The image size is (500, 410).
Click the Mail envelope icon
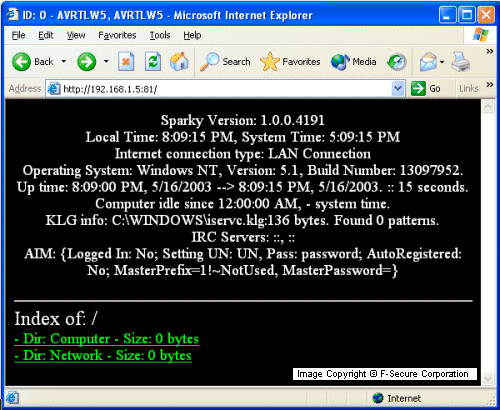click(x=428, y=62)
